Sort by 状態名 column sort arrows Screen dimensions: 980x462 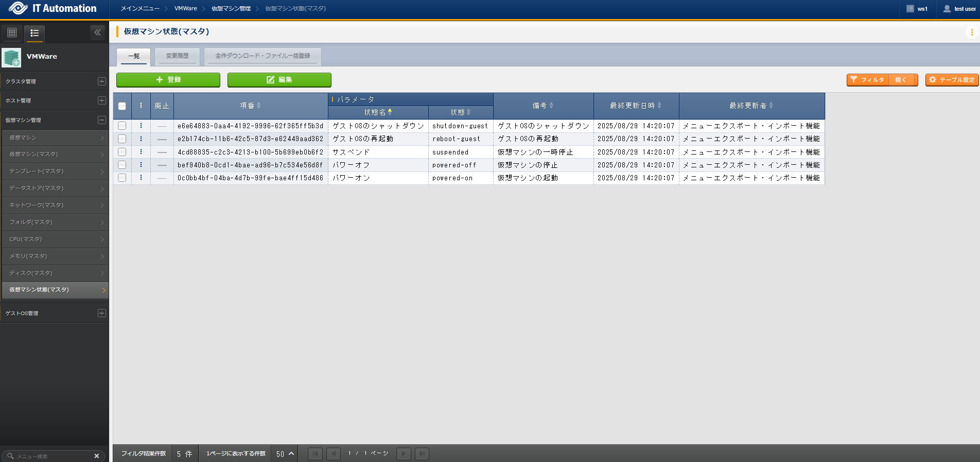click(x=390, y=112)
